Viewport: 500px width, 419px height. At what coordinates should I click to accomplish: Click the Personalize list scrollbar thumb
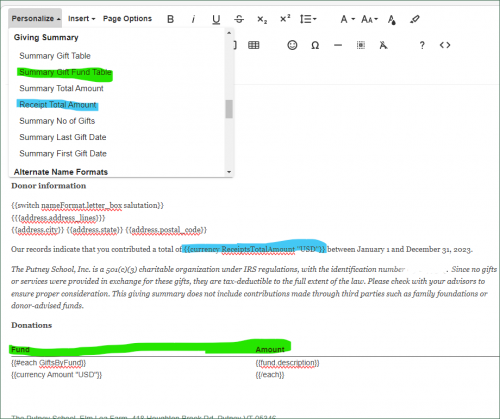coord(229,109)
